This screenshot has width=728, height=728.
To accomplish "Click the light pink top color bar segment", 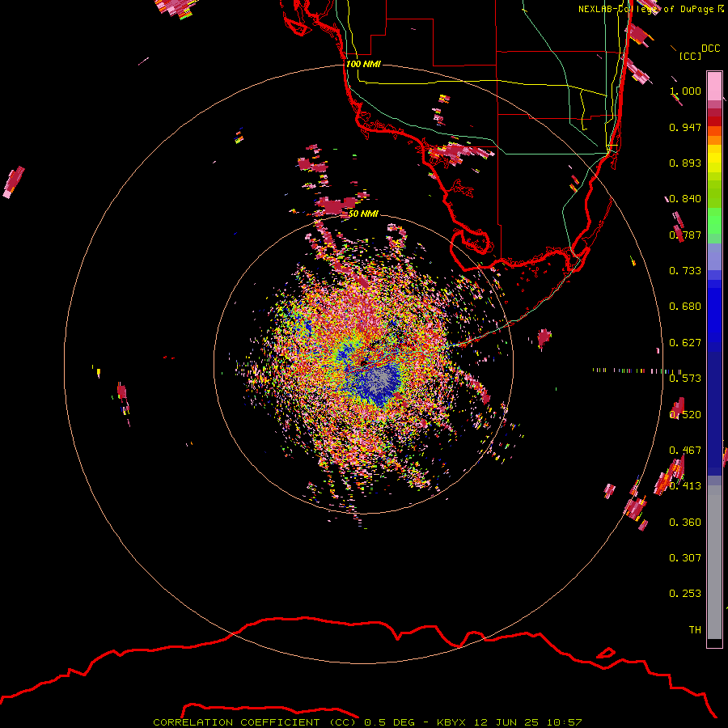I will click(714, 86).
